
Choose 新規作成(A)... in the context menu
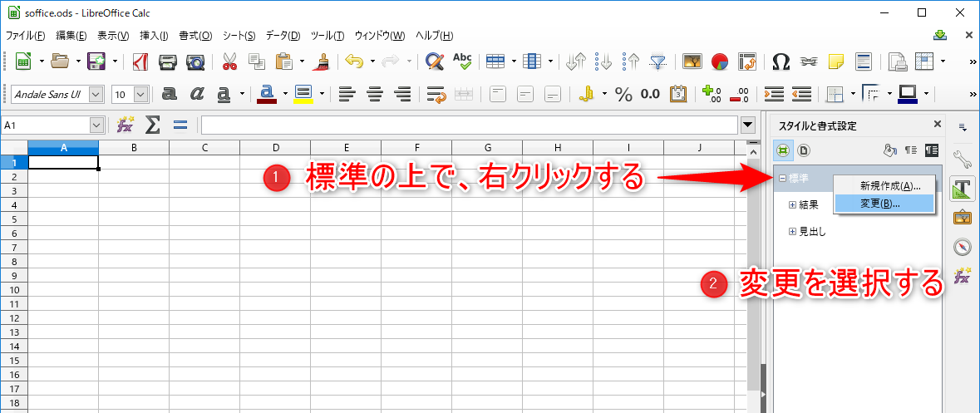click(x=889, y=186)
